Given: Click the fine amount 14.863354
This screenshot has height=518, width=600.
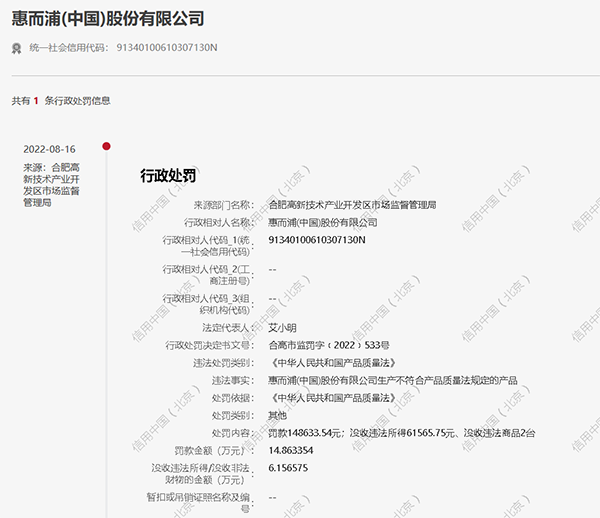Looking at the screenshot, I should pyautogui.click(x=291, y=450).
